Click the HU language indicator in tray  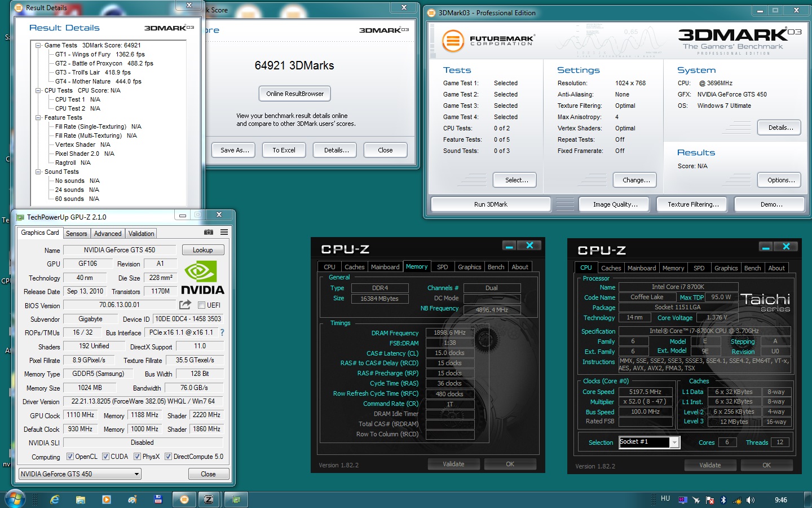pos(665,499)
